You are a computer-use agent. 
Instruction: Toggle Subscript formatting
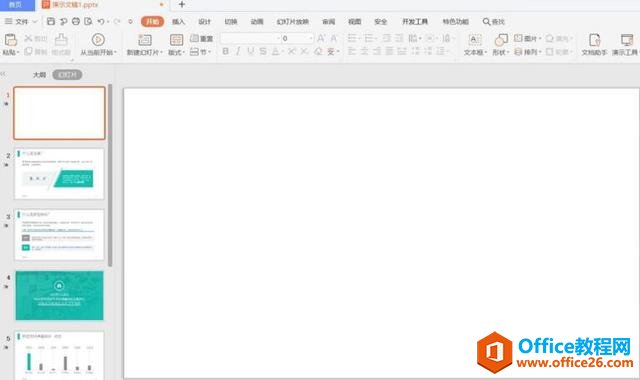click(x=304, y=51)
